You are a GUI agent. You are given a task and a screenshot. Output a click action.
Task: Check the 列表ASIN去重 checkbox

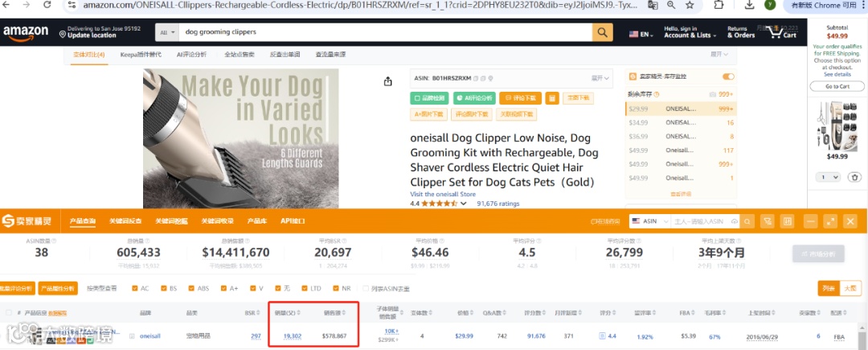pyautogui.click(x=366, y=289)
